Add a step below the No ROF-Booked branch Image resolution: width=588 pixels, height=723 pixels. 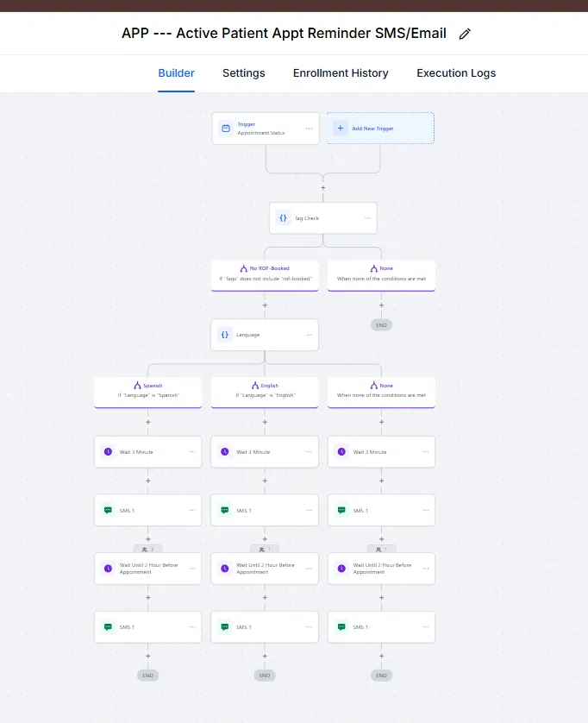pyautogui.click(x=265, y=305)
